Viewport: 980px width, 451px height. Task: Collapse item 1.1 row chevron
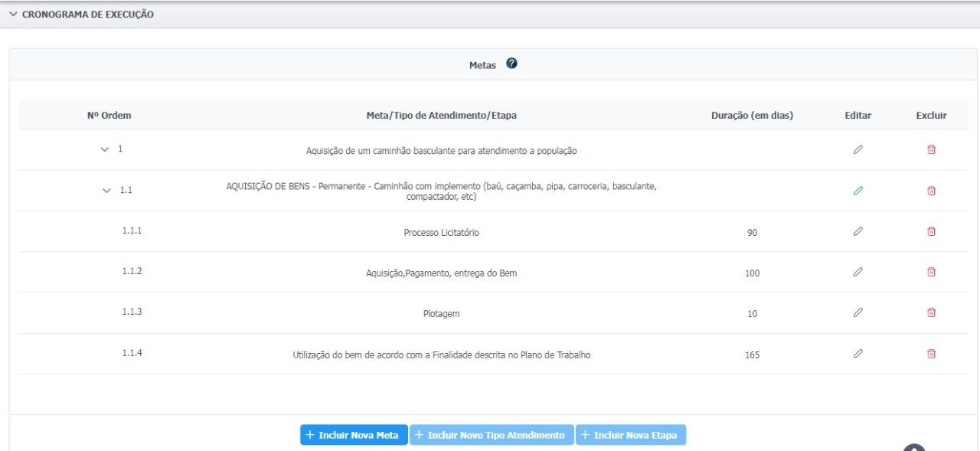point(106,191)
